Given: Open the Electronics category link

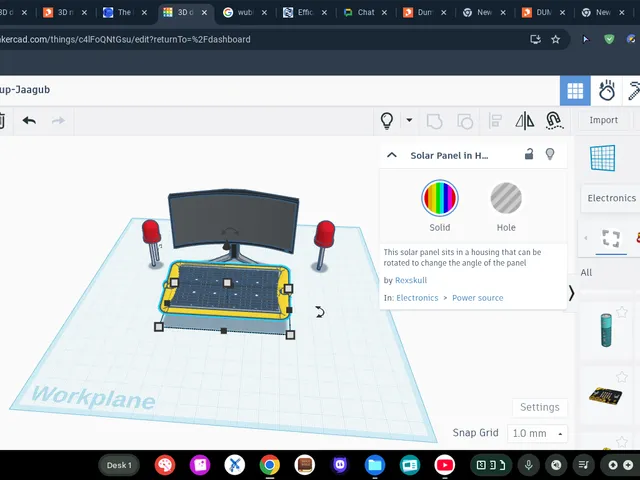Looking at the screenshot, I should pos(417,298).
